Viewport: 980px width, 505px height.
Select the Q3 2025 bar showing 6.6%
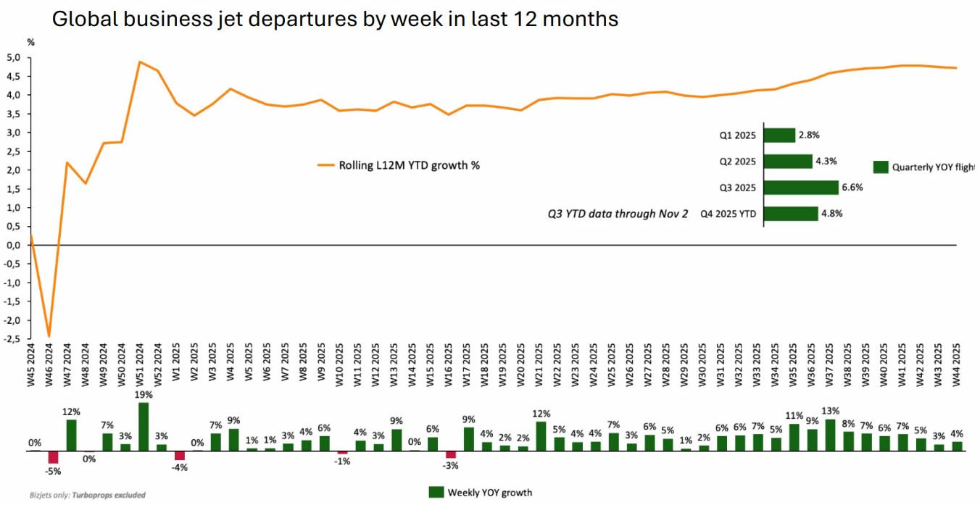click(x=801, y=188)
